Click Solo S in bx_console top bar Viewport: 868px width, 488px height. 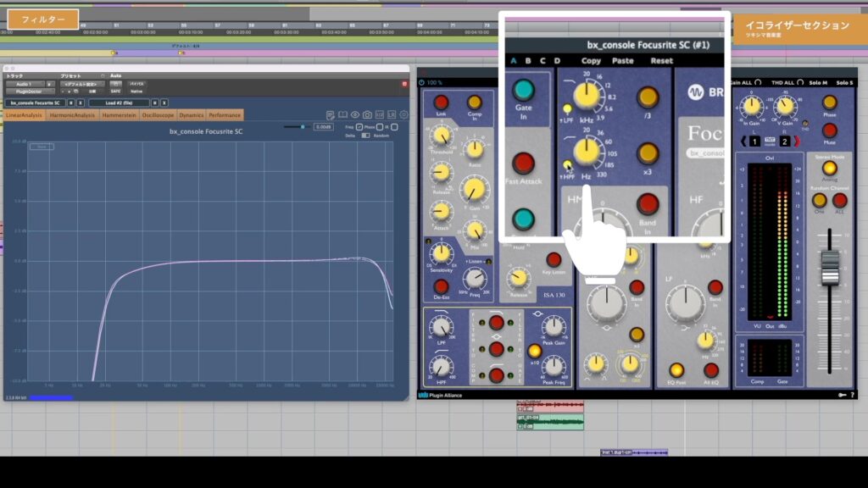(x=844, y=82)
